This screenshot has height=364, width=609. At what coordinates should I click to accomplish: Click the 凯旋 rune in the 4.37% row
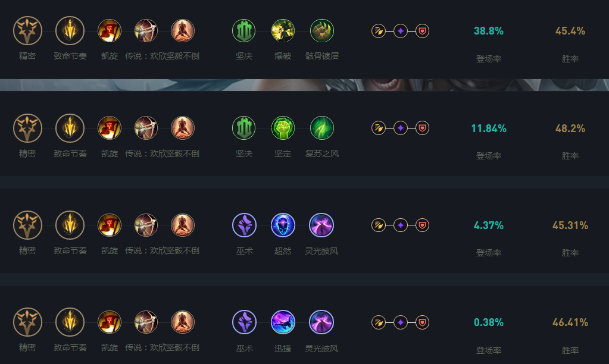[109, 225]
